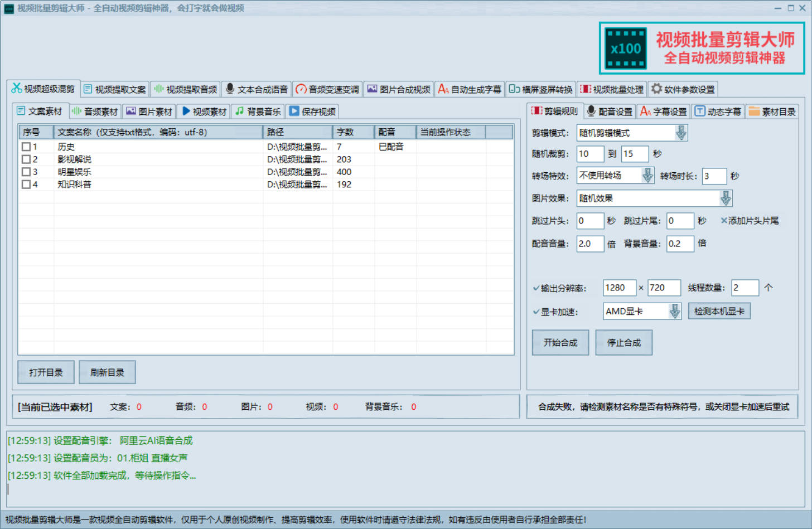
Task: Click the rotate icon on 横屏竖屏转换 tab
Action: click(x=514, y=89)
